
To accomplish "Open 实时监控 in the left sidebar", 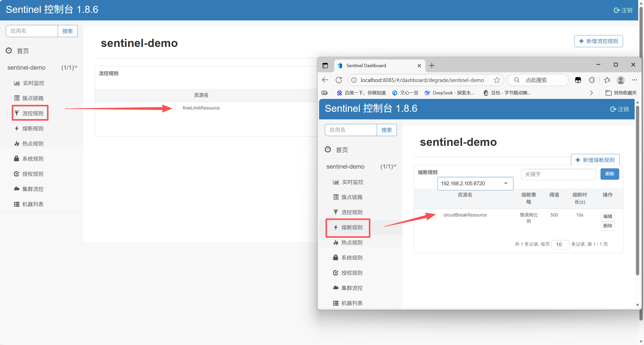I will point(33,83).
